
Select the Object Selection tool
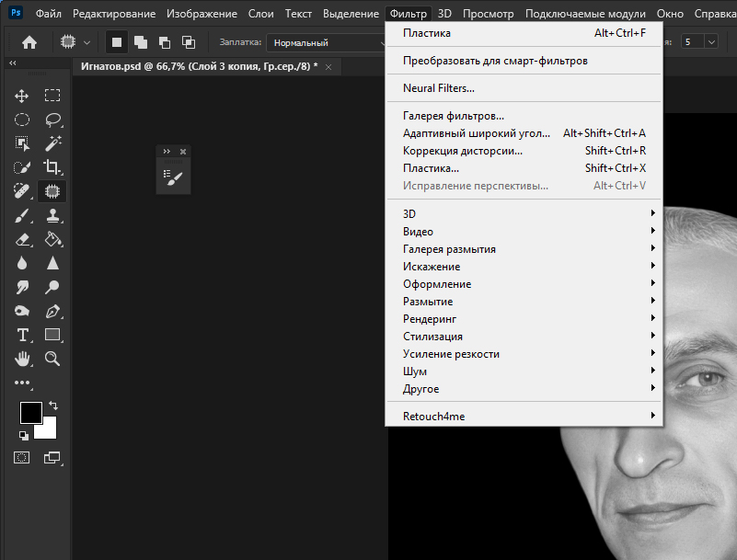(x=21, y=143)
